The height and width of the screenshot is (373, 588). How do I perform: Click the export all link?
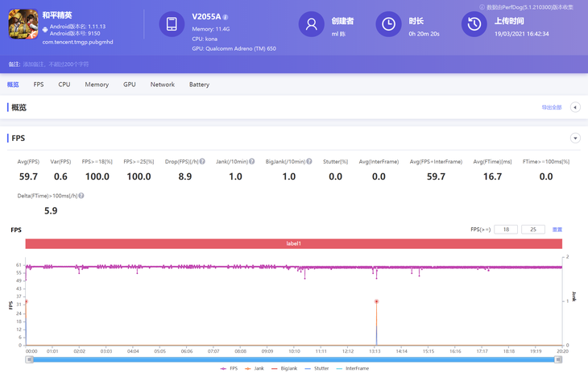pyautogui.click(x=551, y=107)
